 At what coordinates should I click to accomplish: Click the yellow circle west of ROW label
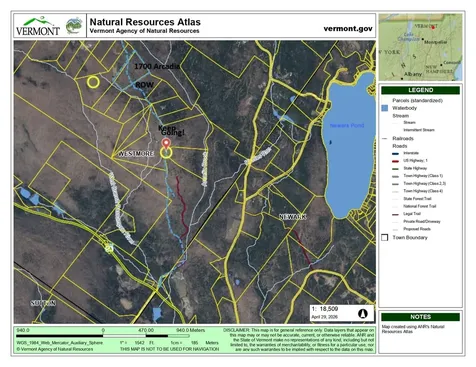coord(93,82)
